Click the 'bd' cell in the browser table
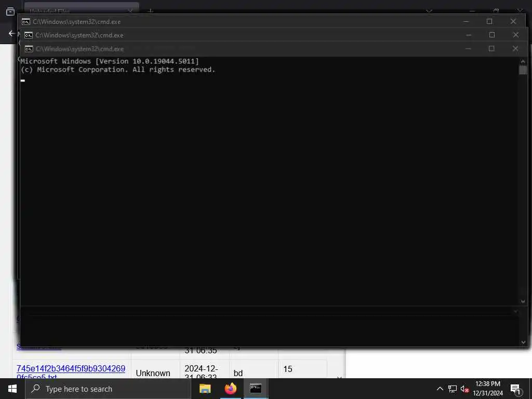The height and width of the screenshot is (399, 532). pyautogui.click(x=238, y=373)
